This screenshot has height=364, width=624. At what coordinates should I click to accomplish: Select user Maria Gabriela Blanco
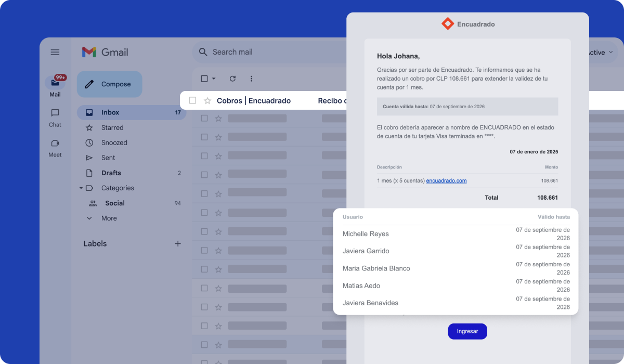(376, 268)
